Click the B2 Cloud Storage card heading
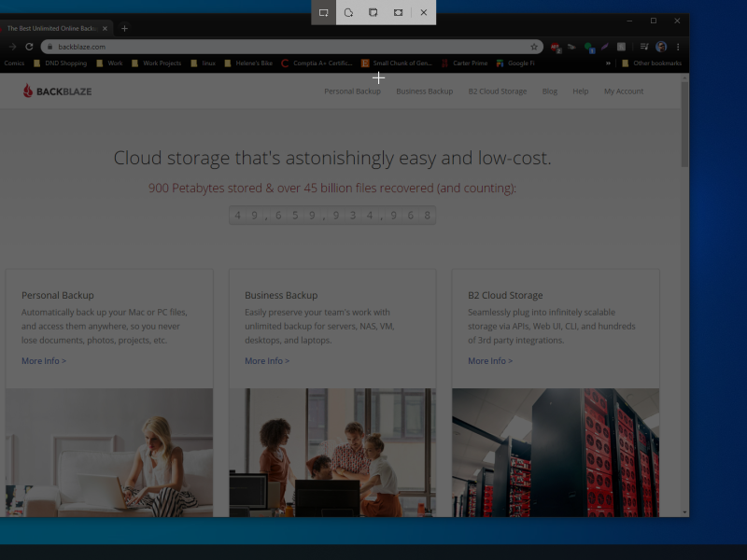This screenshot has width=747, height=560. (x=505, y=295)
